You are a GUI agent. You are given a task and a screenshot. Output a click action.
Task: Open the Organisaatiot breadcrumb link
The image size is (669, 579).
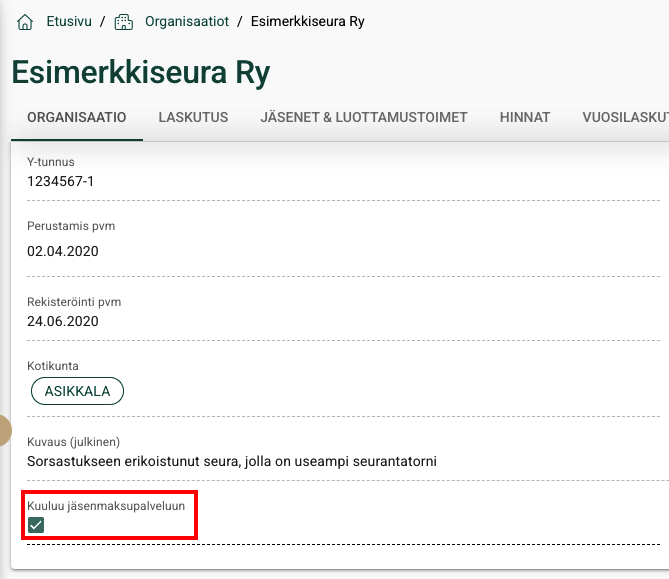(187, 21)
